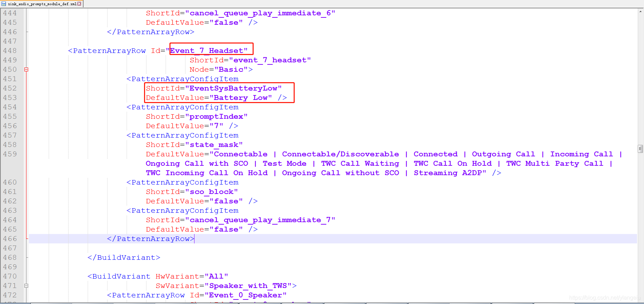This screenshot has height=304, width=644.
Task: Click SwVariant value Speaker_with_TWS
Action: (248, 286)
